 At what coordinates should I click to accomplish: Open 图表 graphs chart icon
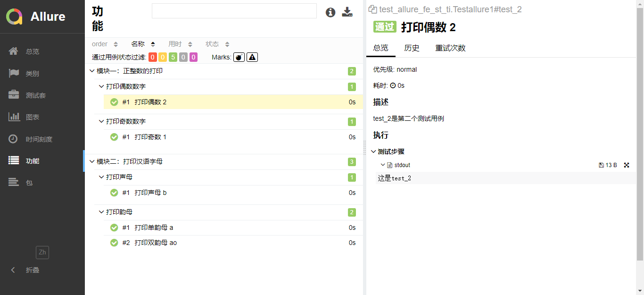(14, 117)
